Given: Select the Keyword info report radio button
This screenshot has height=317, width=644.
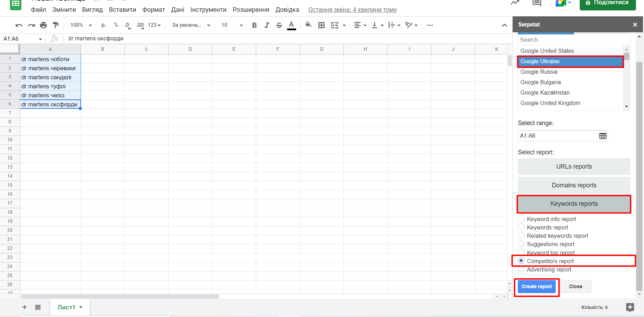Looking at the screenshot, I should [521, 219].
